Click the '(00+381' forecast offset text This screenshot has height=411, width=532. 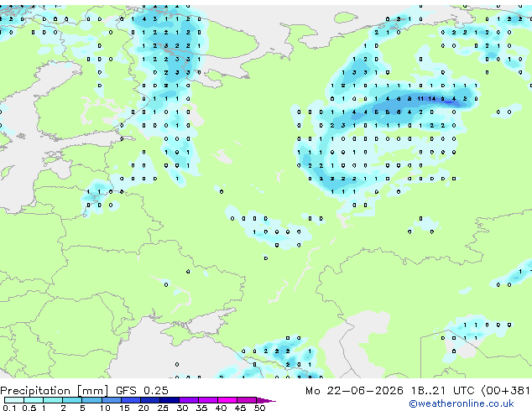pyautogui.click(x=505, y=391)
